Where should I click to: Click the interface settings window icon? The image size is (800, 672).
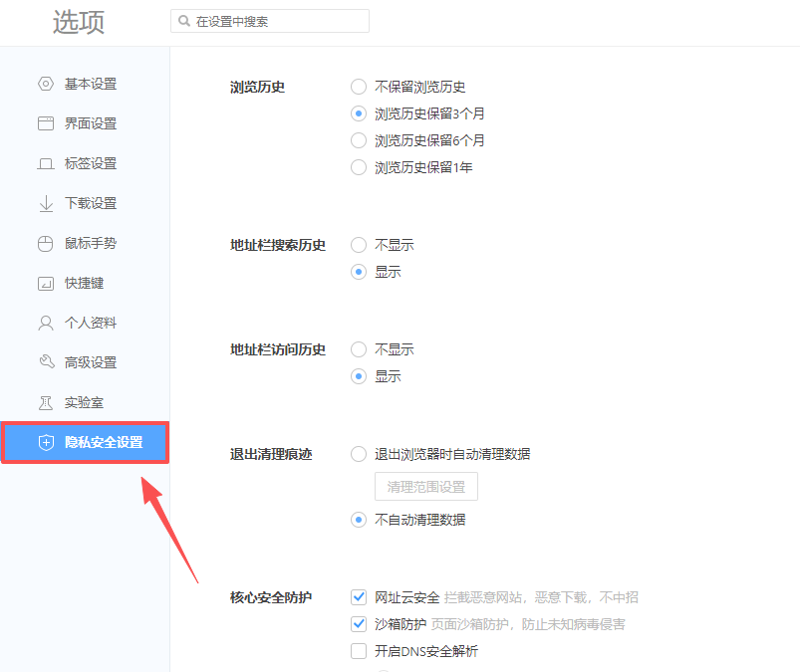tap(46, 123)
